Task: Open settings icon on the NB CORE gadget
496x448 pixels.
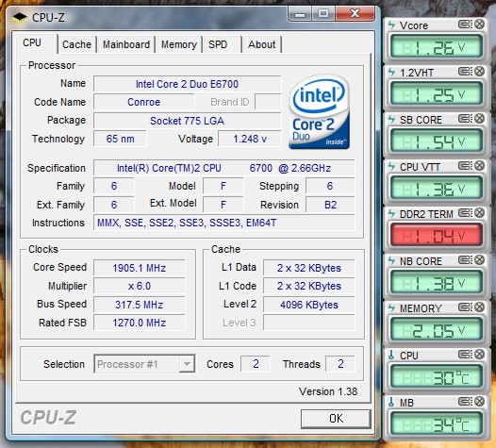Action: 465,259
